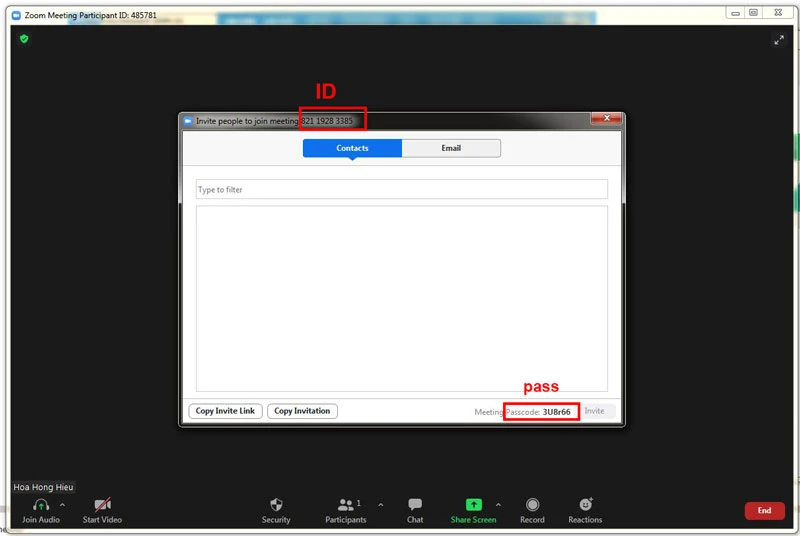
Task: Click the empty contacts list area
Action: (x=402, y=298)
